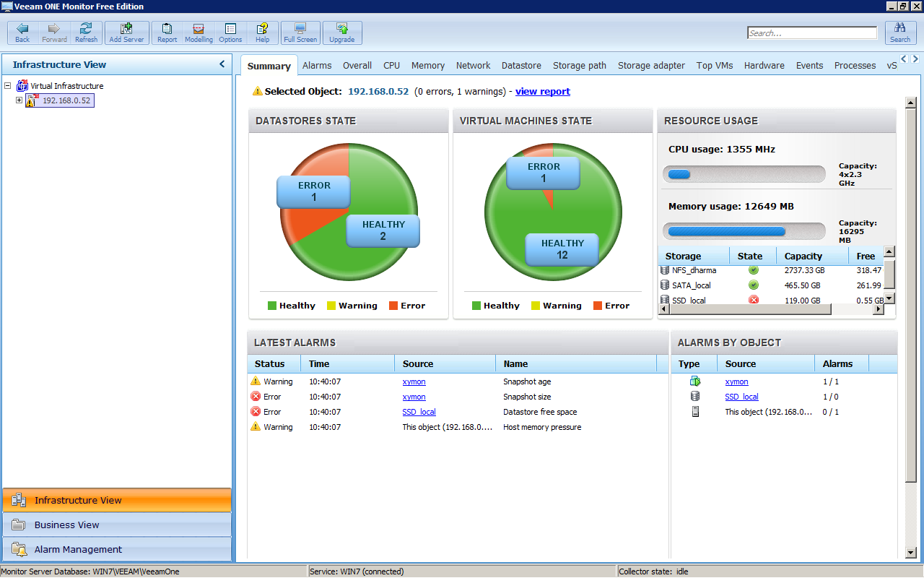Open Help from the toolbar
Viewport: 924px width, 578px height.
click(x=262, y=33)
